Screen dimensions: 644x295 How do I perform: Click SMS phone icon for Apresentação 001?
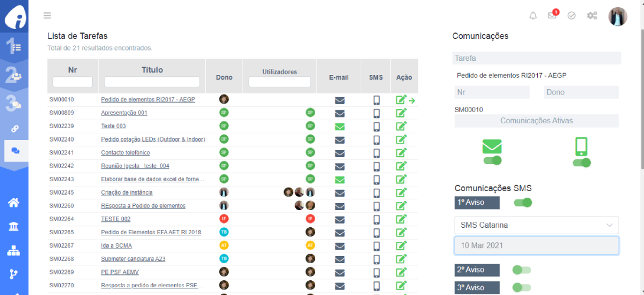pyautogui.click(x=377, y=113)
